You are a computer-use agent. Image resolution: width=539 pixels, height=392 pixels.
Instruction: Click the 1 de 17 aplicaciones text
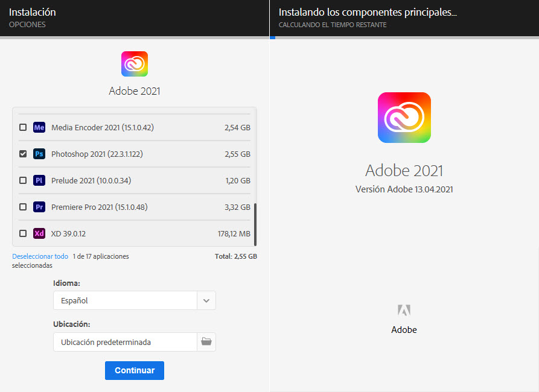tap(101, 256)
